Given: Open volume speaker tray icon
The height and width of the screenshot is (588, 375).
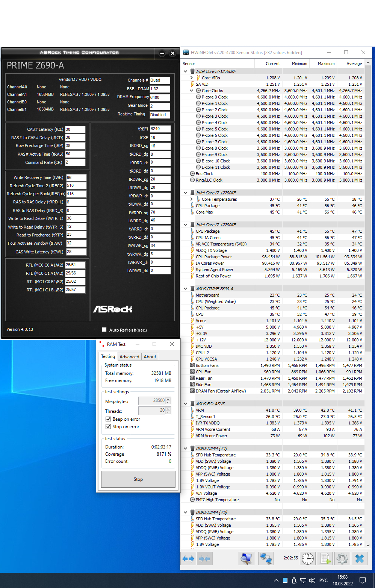Looking at the screenshot, I should [x=312, y=580].
